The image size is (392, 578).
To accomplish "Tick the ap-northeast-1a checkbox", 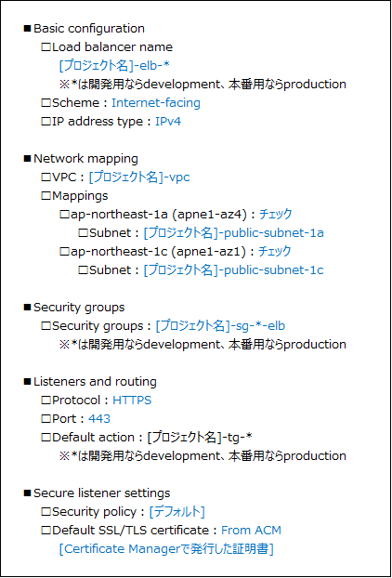I will pos(64,215).
